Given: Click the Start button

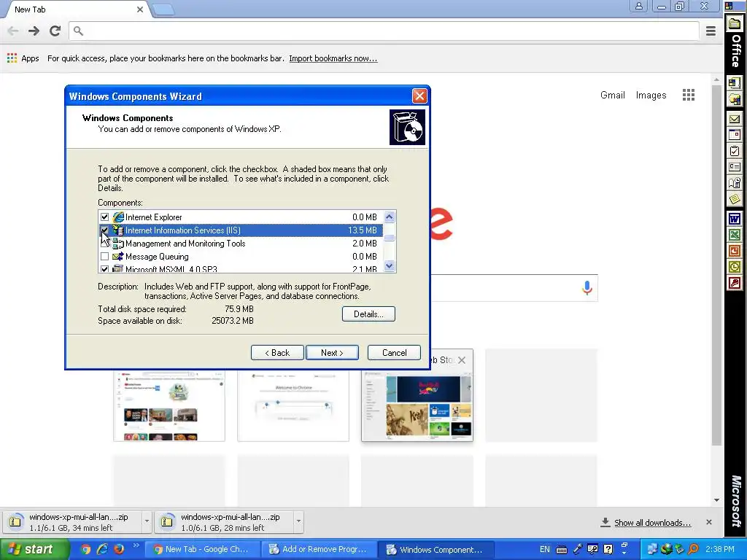Looking at the screenshot, I should (x=35, y=549).
